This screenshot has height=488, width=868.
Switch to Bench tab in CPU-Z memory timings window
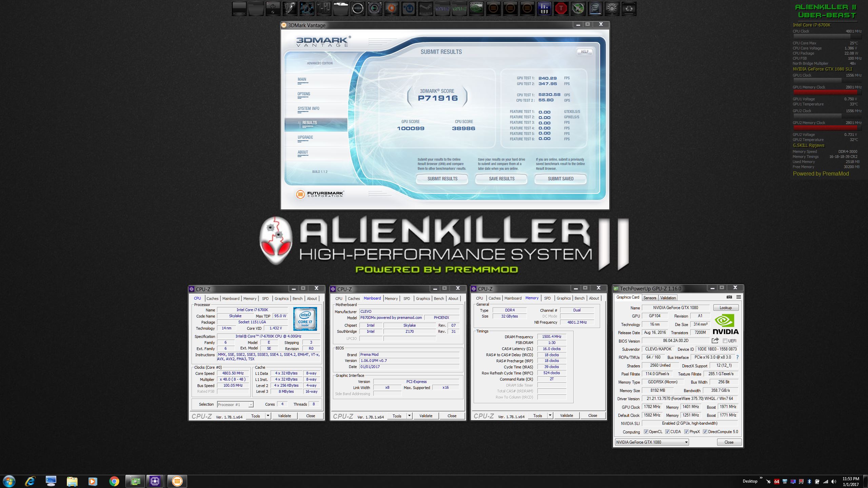[x=579, y=298]
